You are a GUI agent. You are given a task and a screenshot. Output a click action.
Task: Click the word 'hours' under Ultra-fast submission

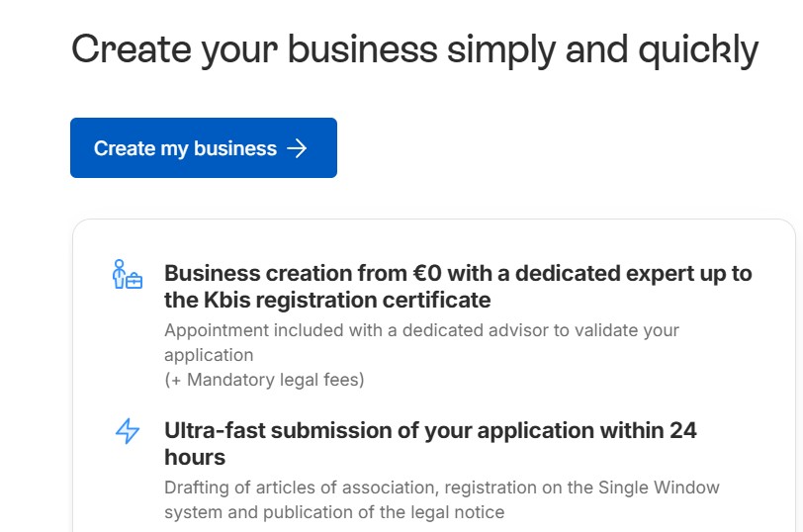(x=195, y=458)
